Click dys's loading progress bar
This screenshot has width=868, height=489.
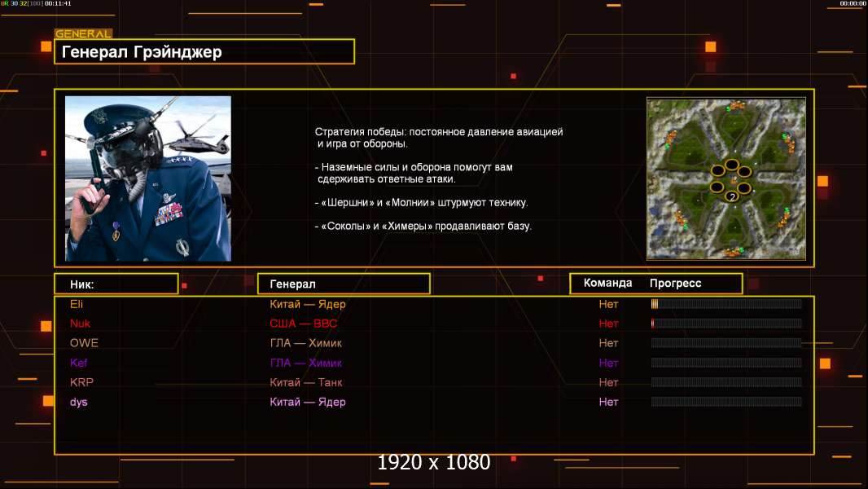[726, 402]
